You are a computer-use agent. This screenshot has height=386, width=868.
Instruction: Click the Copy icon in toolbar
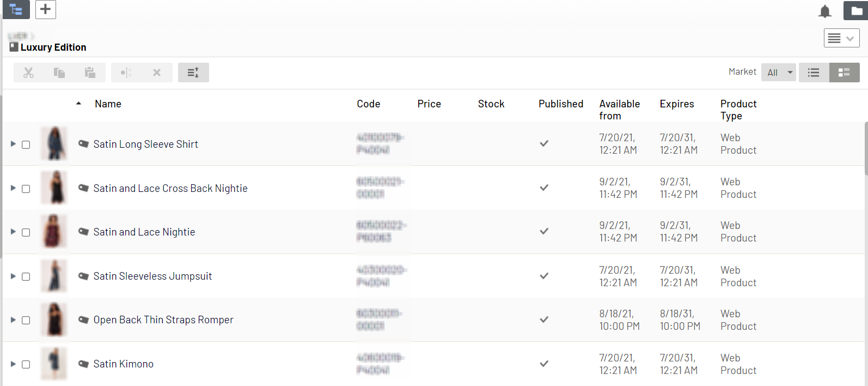(59, 73)
